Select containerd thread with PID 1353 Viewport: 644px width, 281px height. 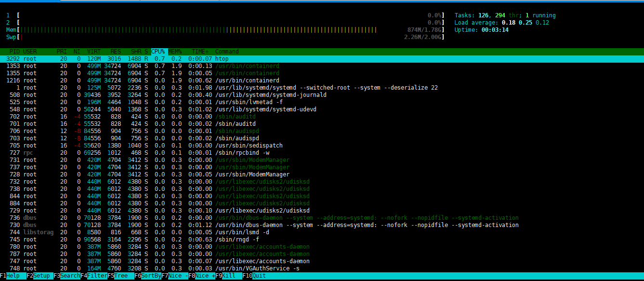(322, 66)
